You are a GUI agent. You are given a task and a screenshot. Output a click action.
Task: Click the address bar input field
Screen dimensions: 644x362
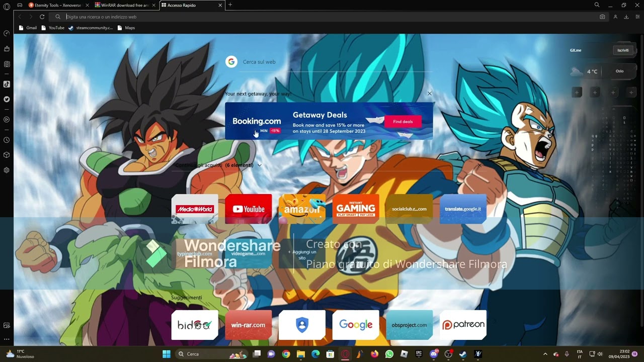click(330, 17)
